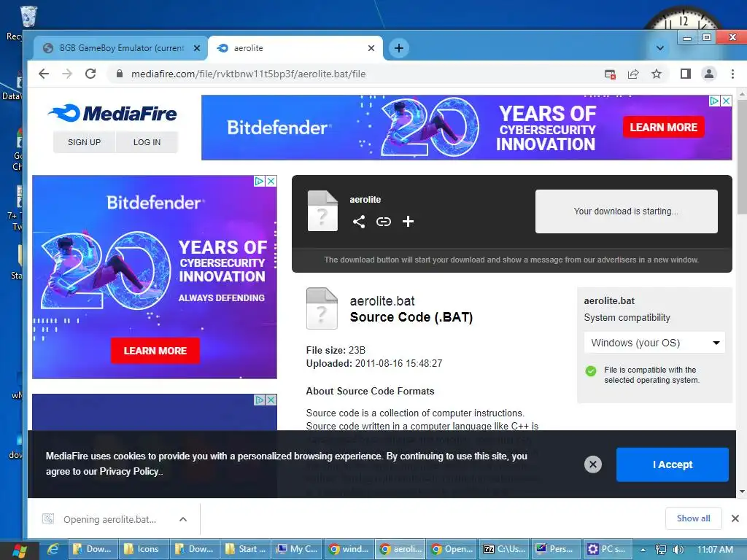Open Chrome side panel
The width and height of the screenshot is (747, 560).
click(x=686, y=74)
